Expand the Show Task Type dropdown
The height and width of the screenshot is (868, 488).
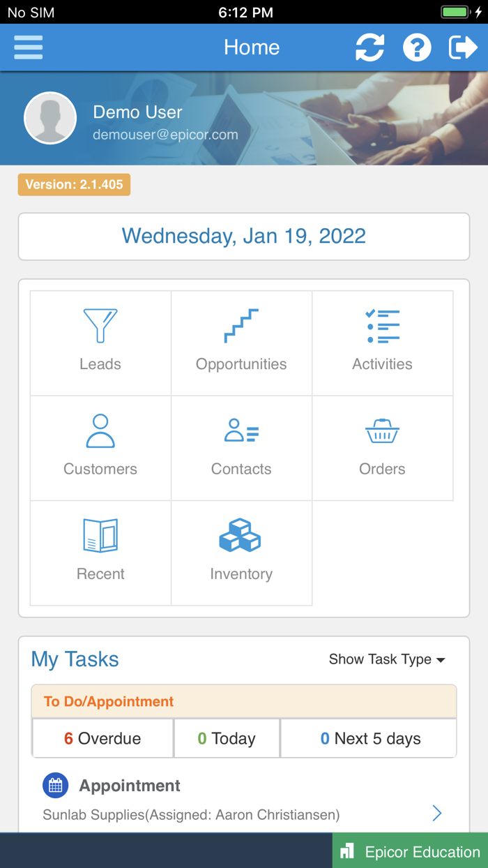[x=387, y=659]
